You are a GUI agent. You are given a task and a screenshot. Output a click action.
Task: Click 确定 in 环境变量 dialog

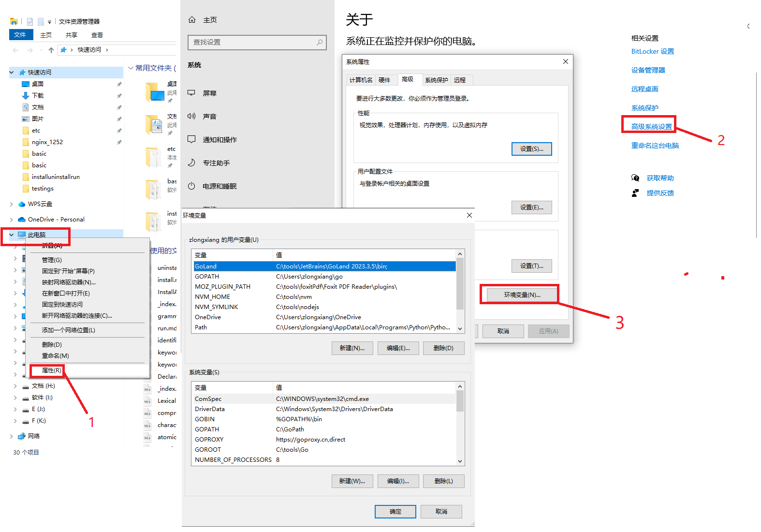click(395, 512)
